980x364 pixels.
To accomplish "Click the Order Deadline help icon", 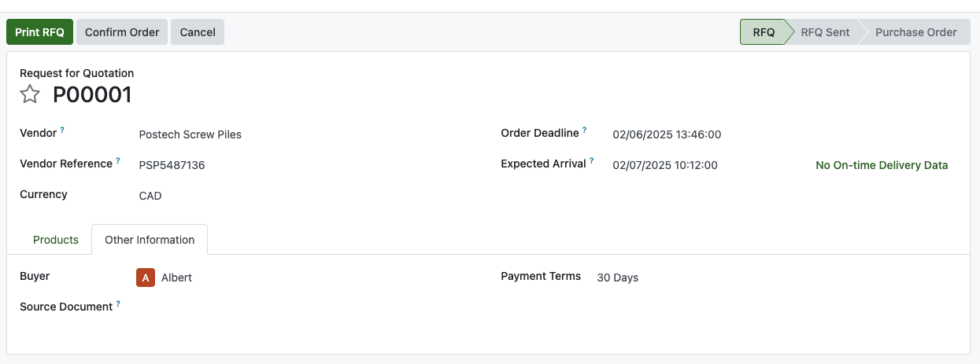I will 585,130.
